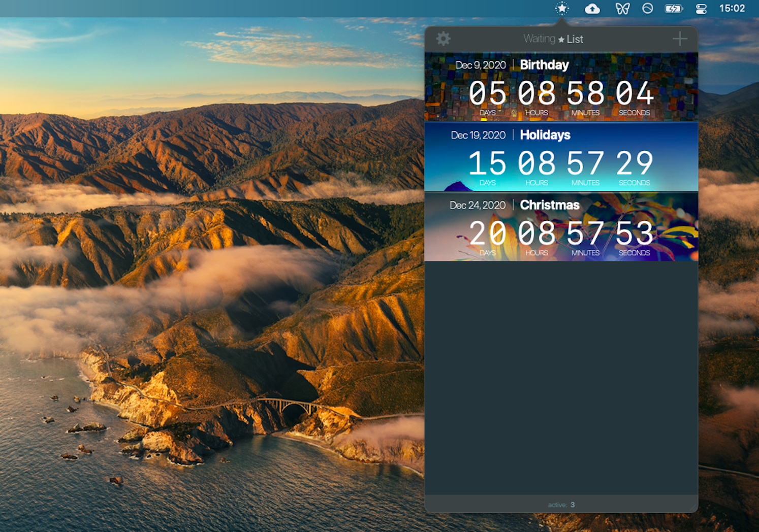The width and height of the screenshot is (759, 532).
Task: Click the seconds counter on the Christmas card
Action: point(634,234)
